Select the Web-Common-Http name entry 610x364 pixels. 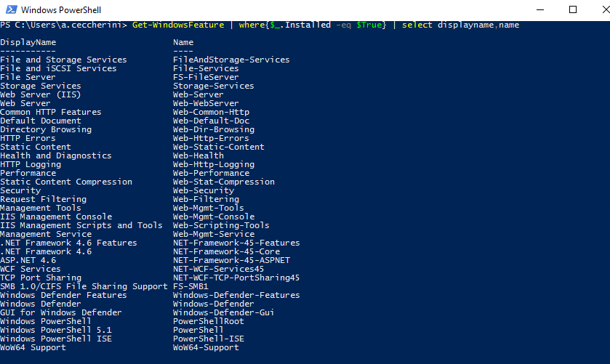(x=212, y=112)
